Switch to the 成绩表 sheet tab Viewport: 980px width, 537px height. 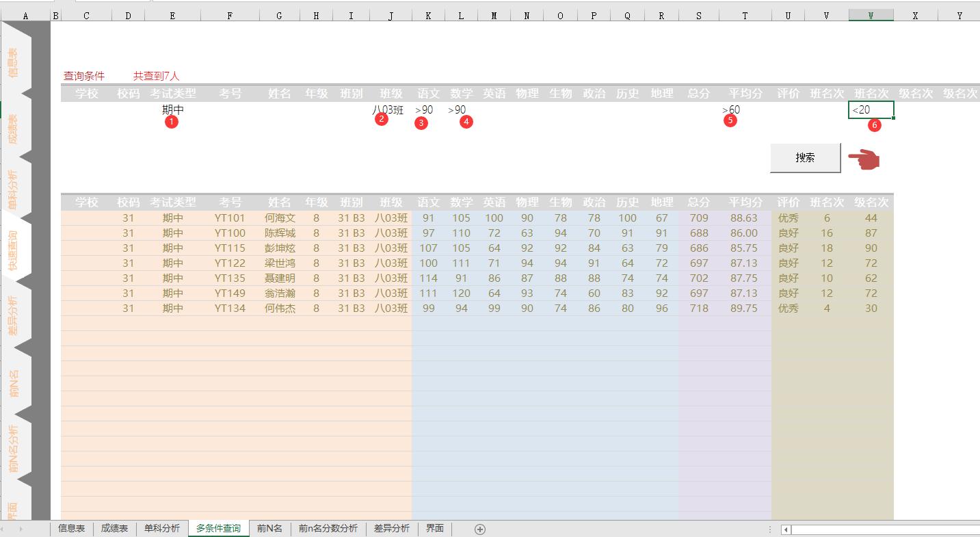click(x=114, y=528)
